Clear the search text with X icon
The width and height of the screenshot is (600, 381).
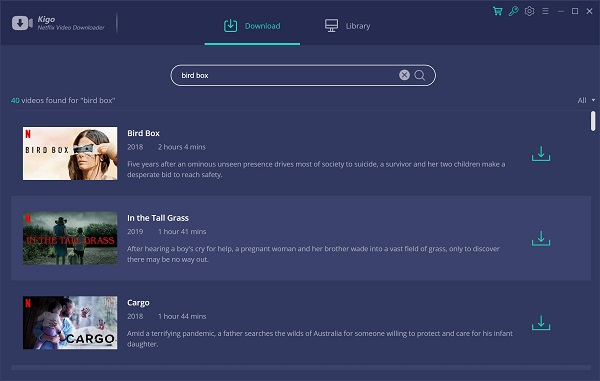pyautogui.click(x=404, y=75)
